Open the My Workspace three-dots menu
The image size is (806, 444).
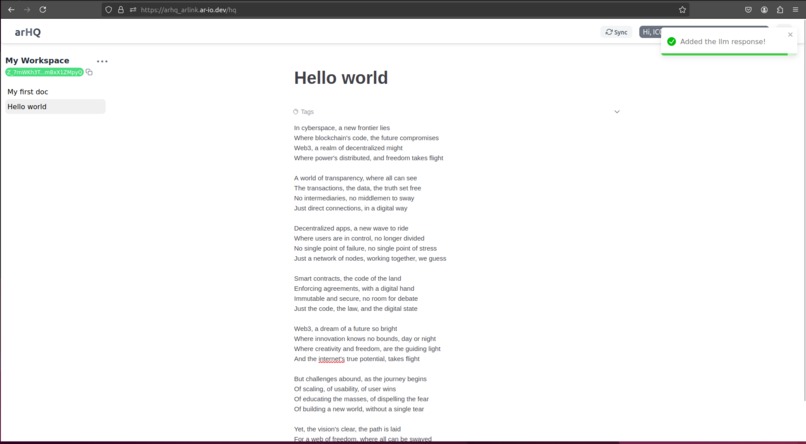[x=102, y=61]
